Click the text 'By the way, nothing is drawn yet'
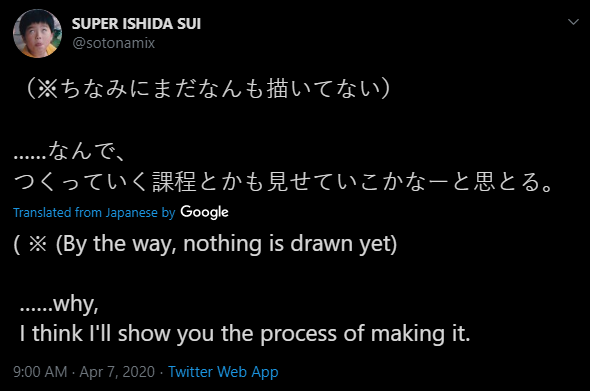Image resolution: width=590 pixels, height=391 pixels. click(226, 244)
